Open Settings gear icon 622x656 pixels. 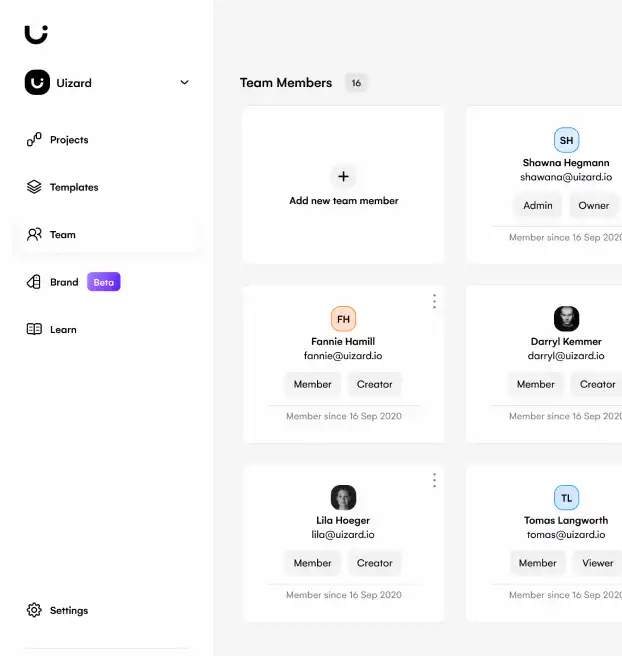[34, 610]
